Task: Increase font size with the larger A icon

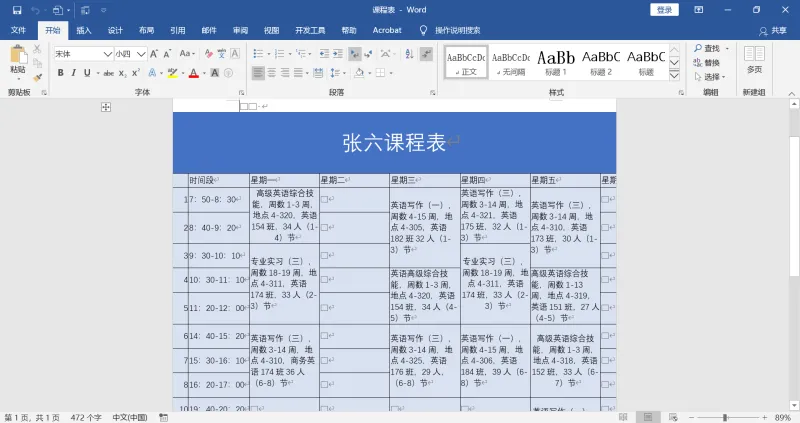Action: pyautogui.click(x=154, y=54)
